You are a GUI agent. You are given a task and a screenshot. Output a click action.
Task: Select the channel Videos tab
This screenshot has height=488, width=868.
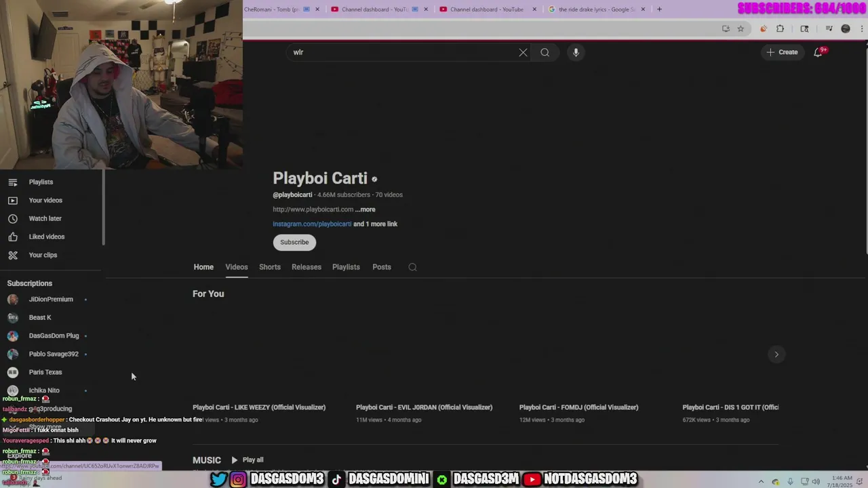coord(237,267)
